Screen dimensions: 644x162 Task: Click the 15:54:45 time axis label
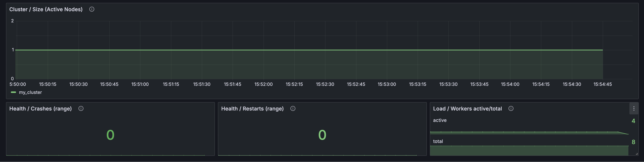coord(603,84)
